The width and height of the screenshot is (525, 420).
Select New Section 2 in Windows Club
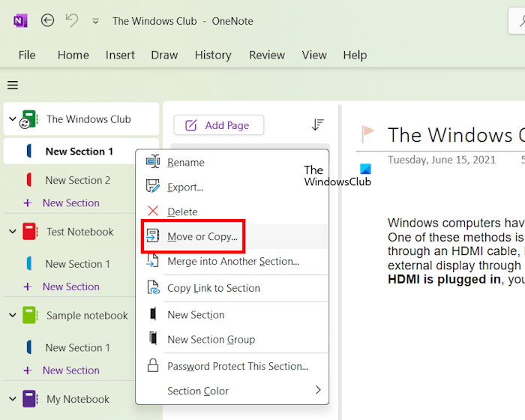[77, 180]
